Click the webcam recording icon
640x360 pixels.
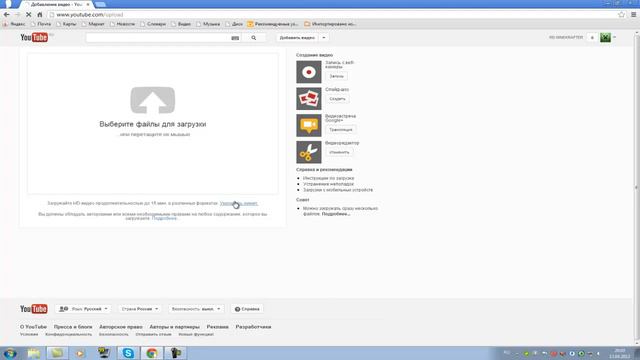[x=309, y=72]
